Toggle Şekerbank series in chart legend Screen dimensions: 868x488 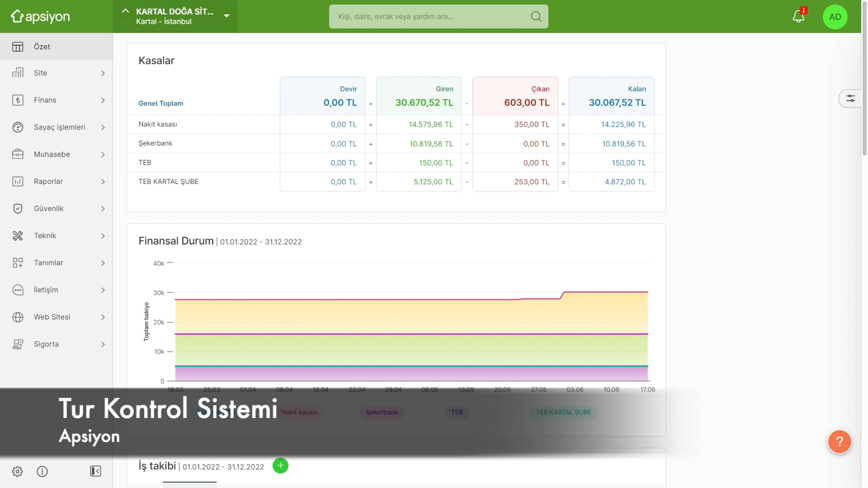pos(382,412)
